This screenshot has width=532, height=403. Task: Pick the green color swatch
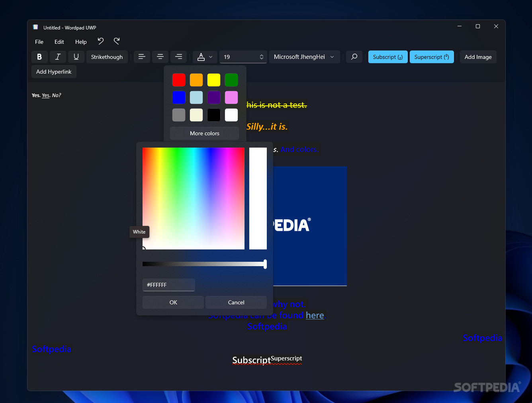pos(231,80)
